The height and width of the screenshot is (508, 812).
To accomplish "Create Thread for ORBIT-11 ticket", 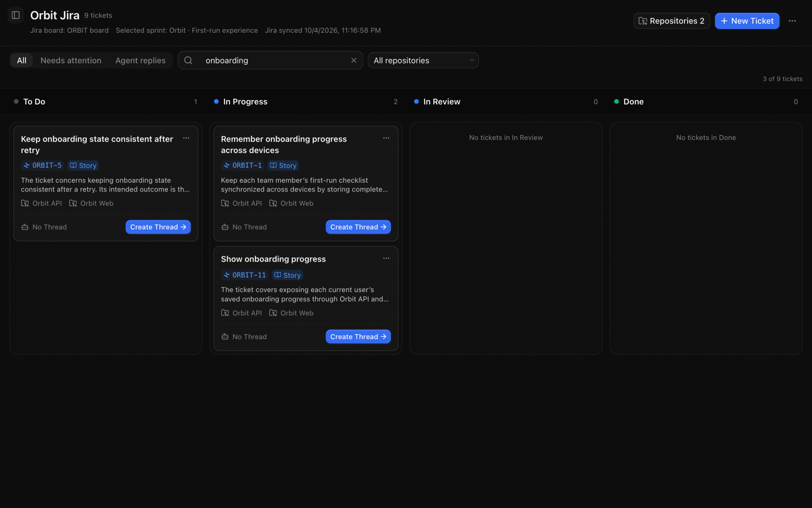I will click(x=358, y=336).
